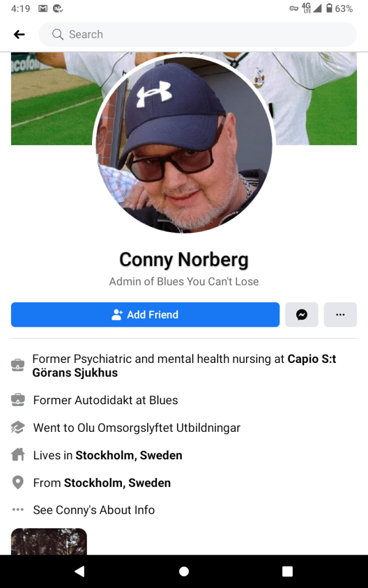Image resolution: width=368 pixels, height=588 pixels.
Task: Tap the Android recent apps square button
Action: 287,571
